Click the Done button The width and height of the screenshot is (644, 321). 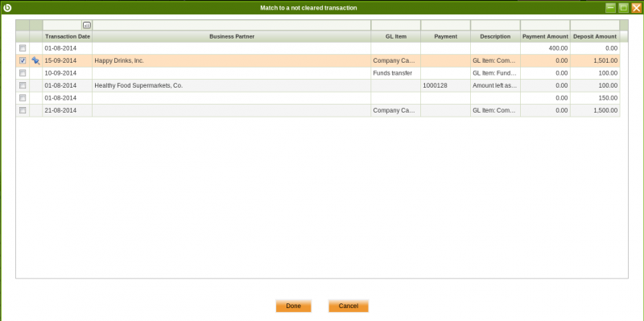point(294,307)
